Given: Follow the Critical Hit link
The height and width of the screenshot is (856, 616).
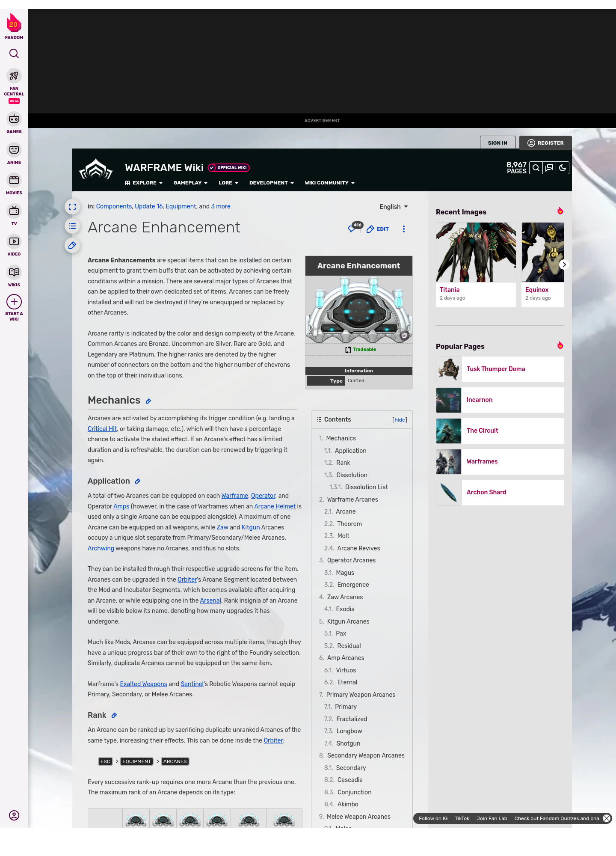Looking at the screenshot, I should point(102,429).
